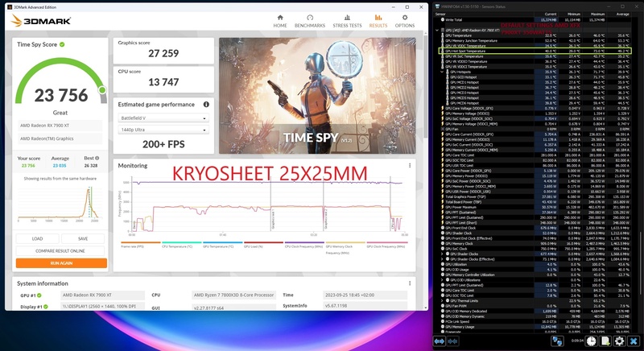Click the Minimum column header in HWiNFO

point(574,14)
